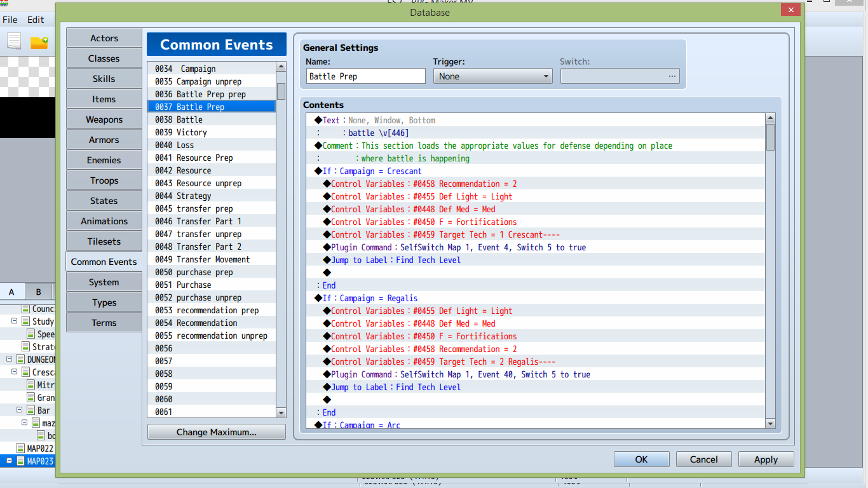The height and width of the screenshot is (488, 868).
Task: Open the Trigger dropdown set to None
Action: [492, 76]
